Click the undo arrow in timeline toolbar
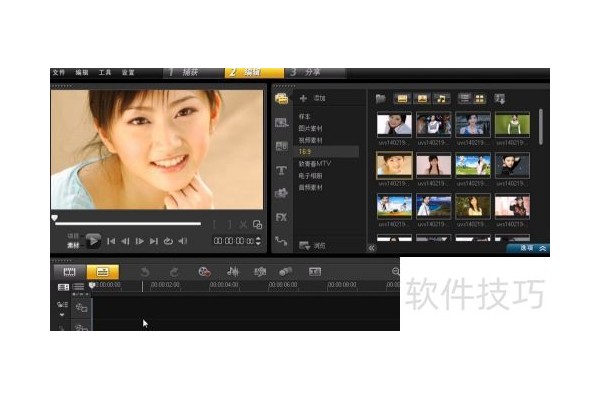 pos(145,272)
